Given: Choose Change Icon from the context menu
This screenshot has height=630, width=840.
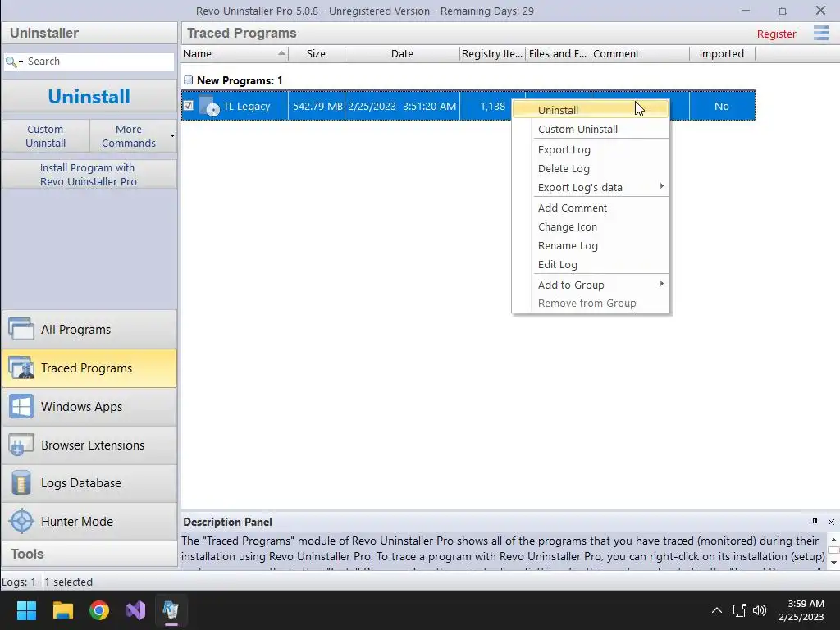Looking at the screenshot, I should click(591, 226).
